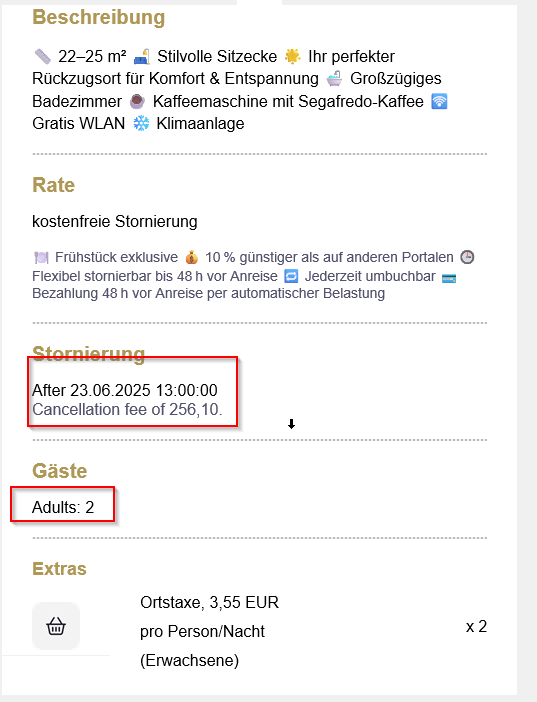Click the snowflake icon before Klimaanlage
This screenshot has width=537, height=702.
pos(141,124)
